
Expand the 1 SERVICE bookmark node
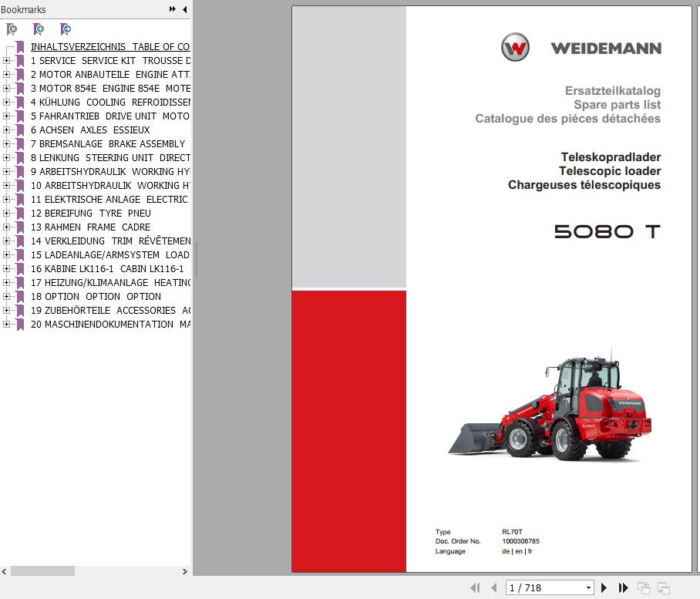click(6, 60)
